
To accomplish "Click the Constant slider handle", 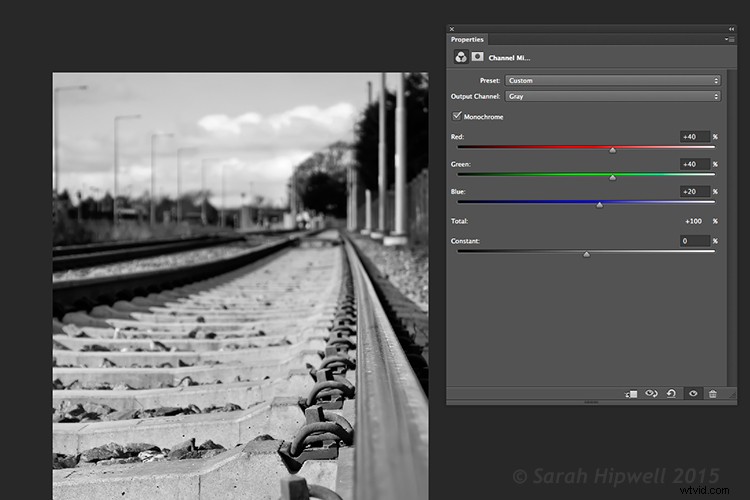I will pyautogui.click(x=586, y=254).
